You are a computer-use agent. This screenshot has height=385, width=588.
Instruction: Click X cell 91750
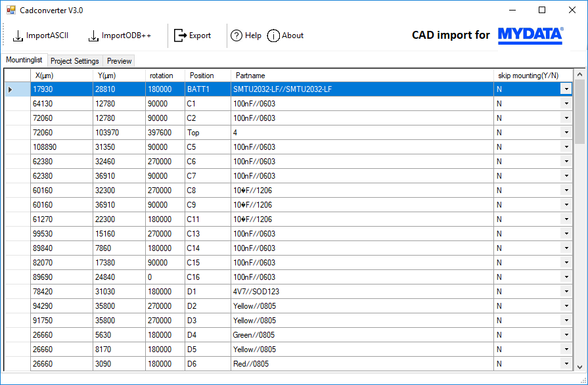pyautogui.click(x=62, y=321)
